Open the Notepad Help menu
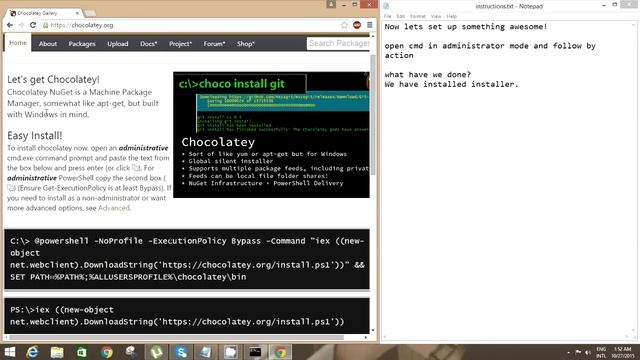 451,16
